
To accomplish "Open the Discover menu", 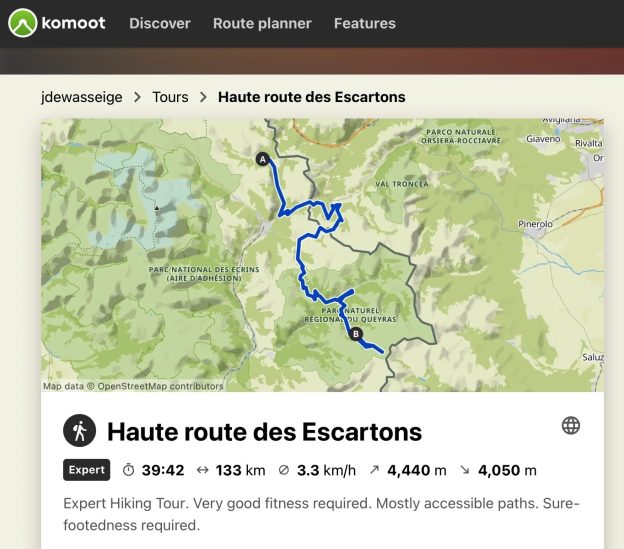I will tap(160, 23).
